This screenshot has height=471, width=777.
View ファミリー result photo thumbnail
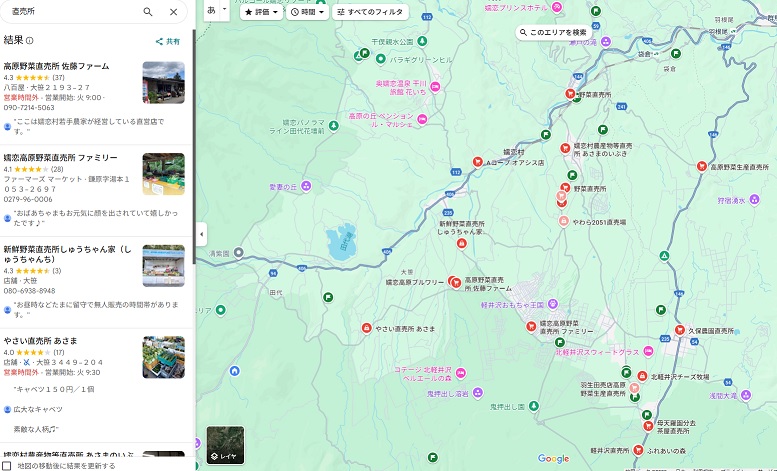tap(164, 174)
